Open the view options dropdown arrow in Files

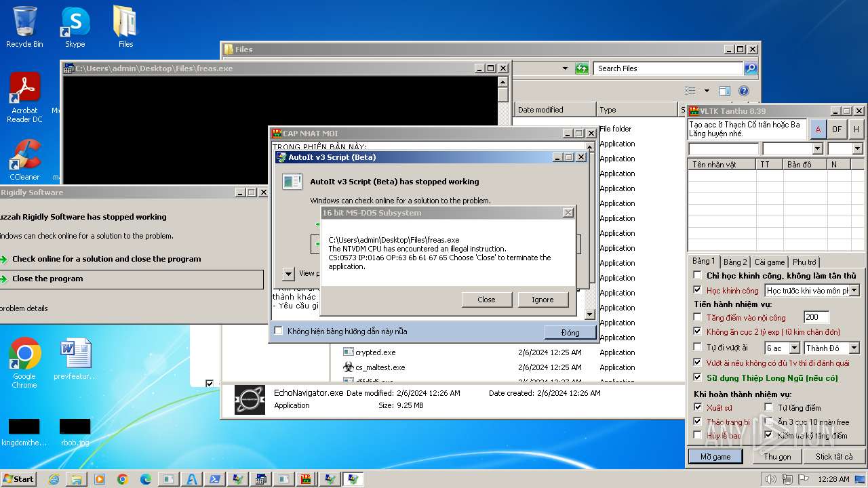click(707, 91)
